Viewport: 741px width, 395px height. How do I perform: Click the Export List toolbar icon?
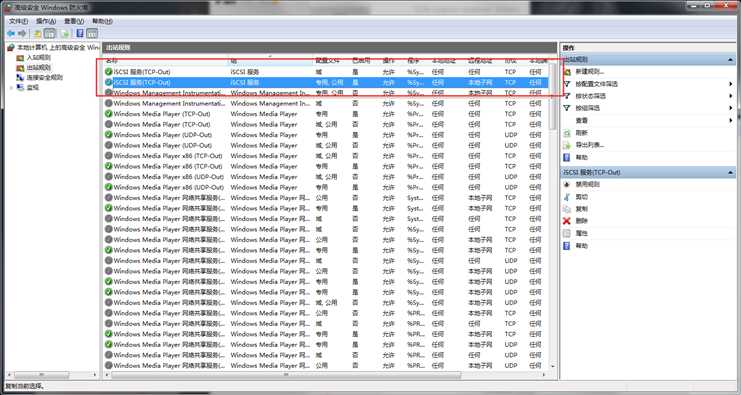click(x=65, y=34)
